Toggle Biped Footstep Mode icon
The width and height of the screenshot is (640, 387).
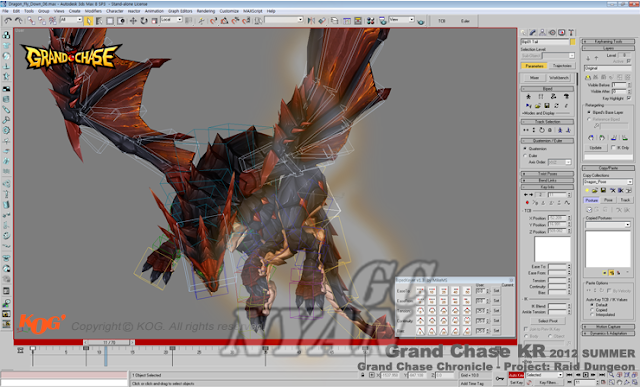click(x=541, y=96)
